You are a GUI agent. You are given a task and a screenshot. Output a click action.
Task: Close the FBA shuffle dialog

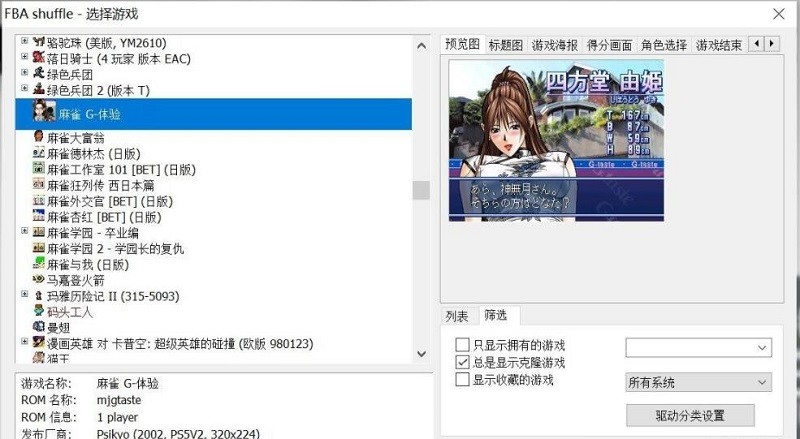click(779, 14)
